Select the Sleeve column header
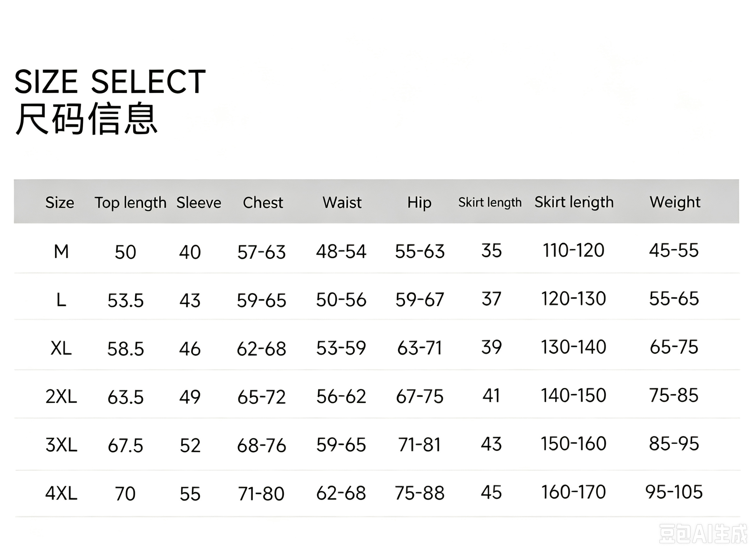 click(199, 203)
